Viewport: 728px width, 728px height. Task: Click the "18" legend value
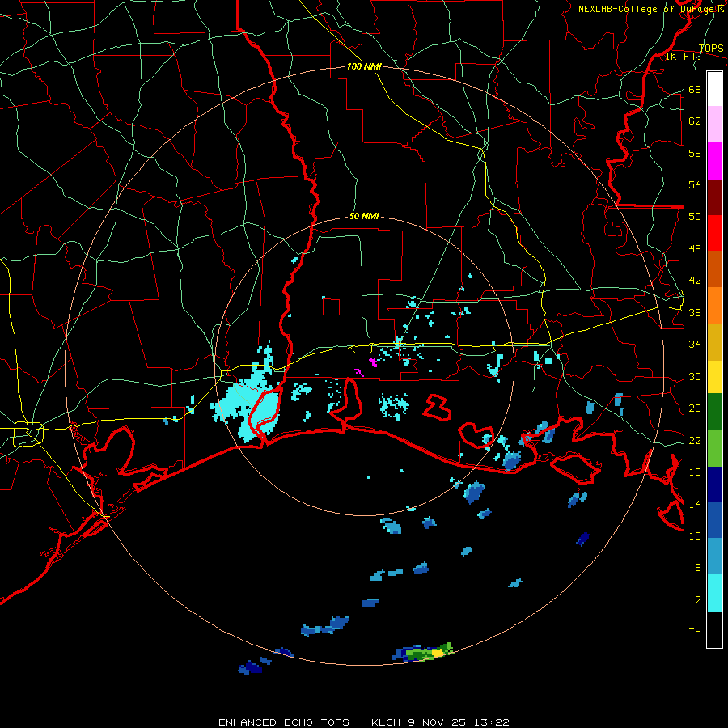coord(695,472)
